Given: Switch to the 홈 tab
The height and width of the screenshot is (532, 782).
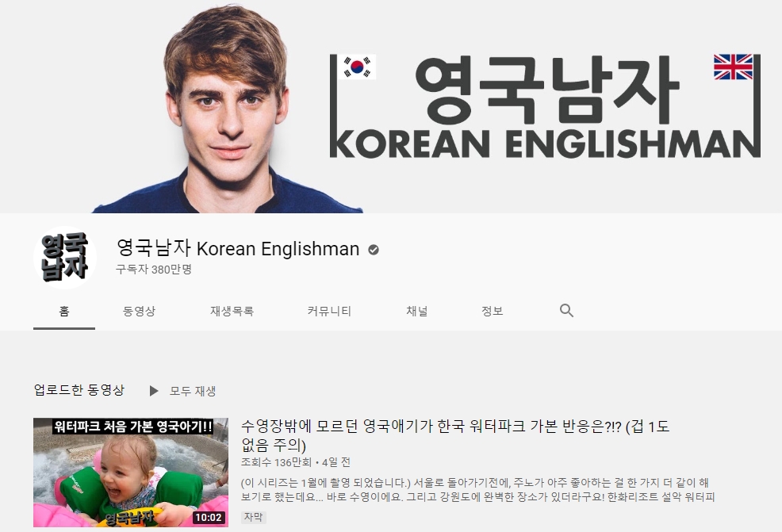Looking at the screenshot, I should tap(64, 311).
